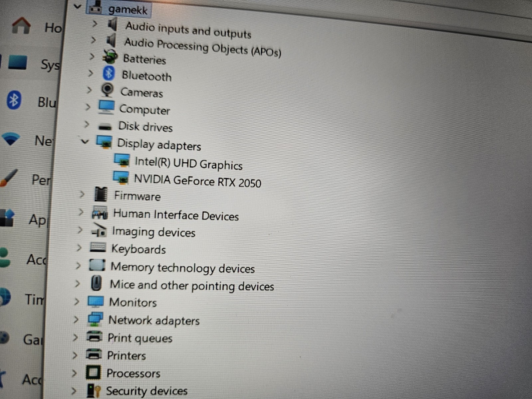The image size is (532, 399).
Task: Click the Display adapters icon
Action: click(104, 142)
